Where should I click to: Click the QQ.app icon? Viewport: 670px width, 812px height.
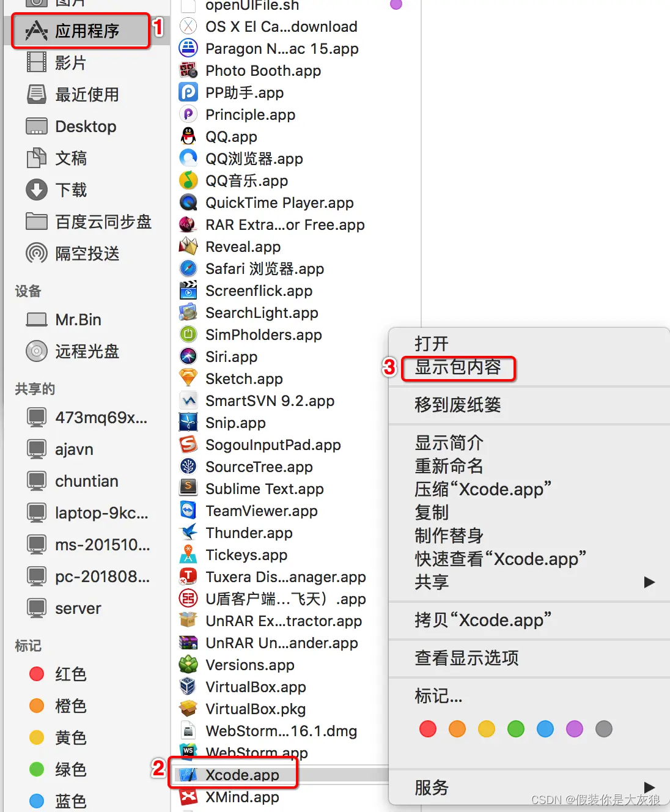188,136
